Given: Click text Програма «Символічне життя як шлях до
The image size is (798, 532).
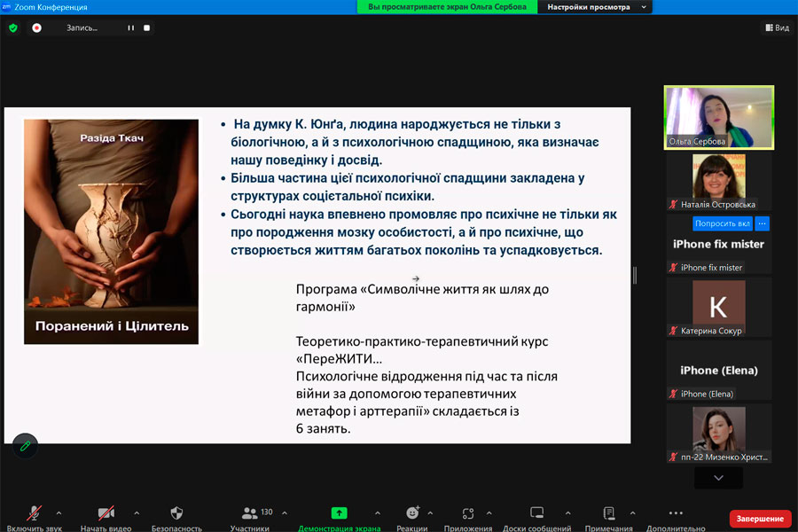Looking at the screenshot, I should [422, 289].
